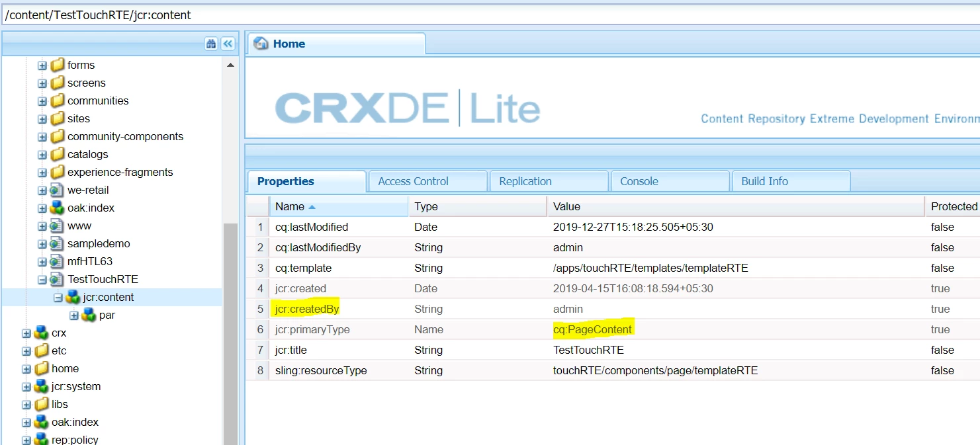The image size is (980, 445).
Task: Select the cq:lastModified property name
Action: (x=312, y=227)
